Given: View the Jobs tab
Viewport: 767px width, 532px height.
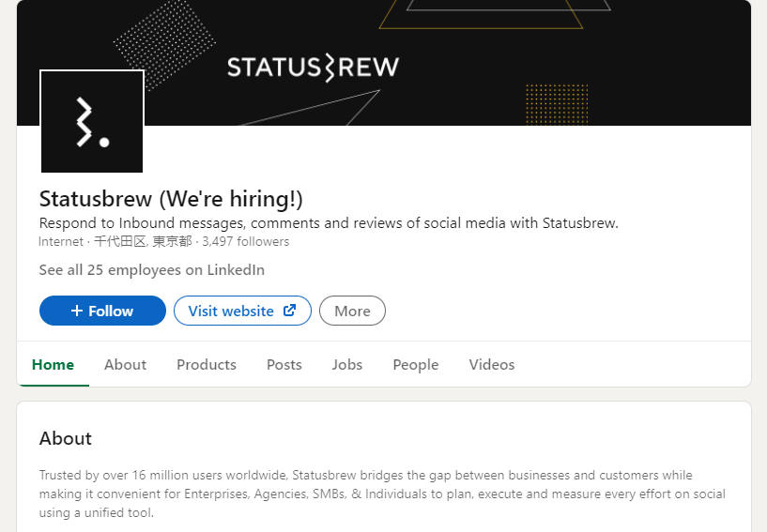Looking at the screenshot, I should coord(347,364).
